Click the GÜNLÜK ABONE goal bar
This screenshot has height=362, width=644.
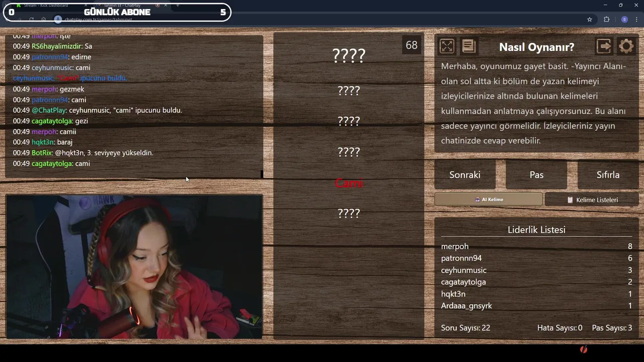(x=117, y=12)
